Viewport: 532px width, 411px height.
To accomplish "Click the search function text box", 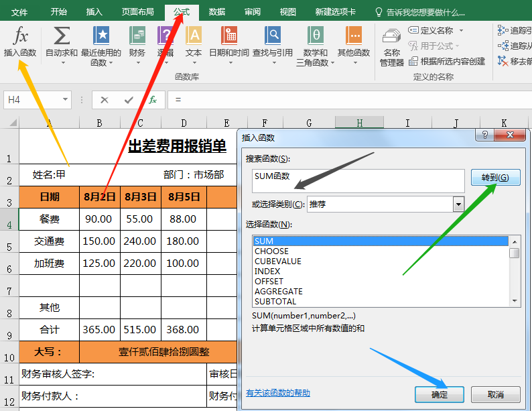I will point(358,181).
